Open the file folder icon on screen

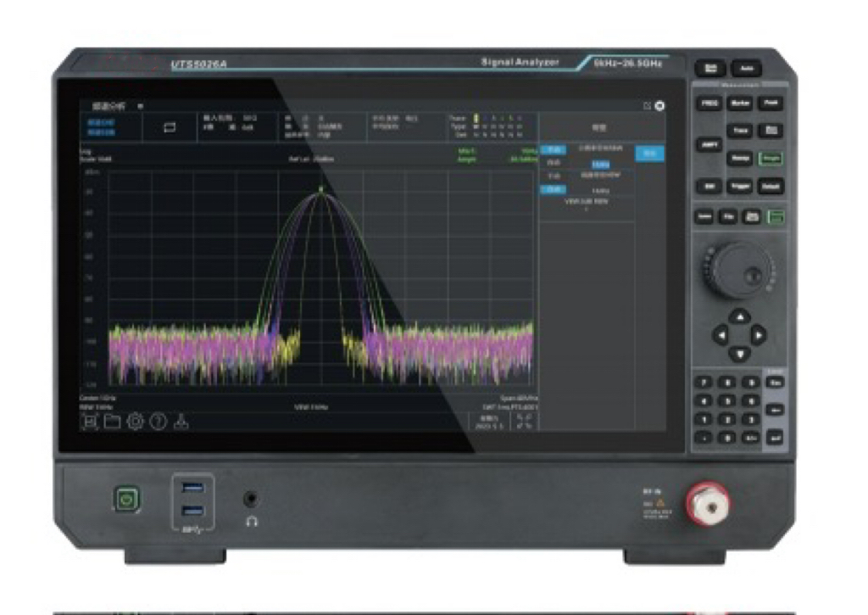pyautogui.click(x=112, y=422)
